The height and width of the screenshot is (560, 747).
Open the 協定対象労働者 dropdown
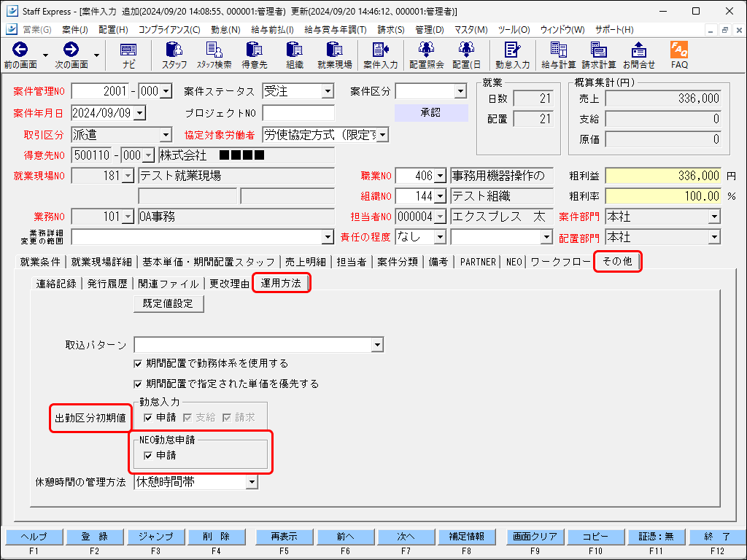point(382,135)
